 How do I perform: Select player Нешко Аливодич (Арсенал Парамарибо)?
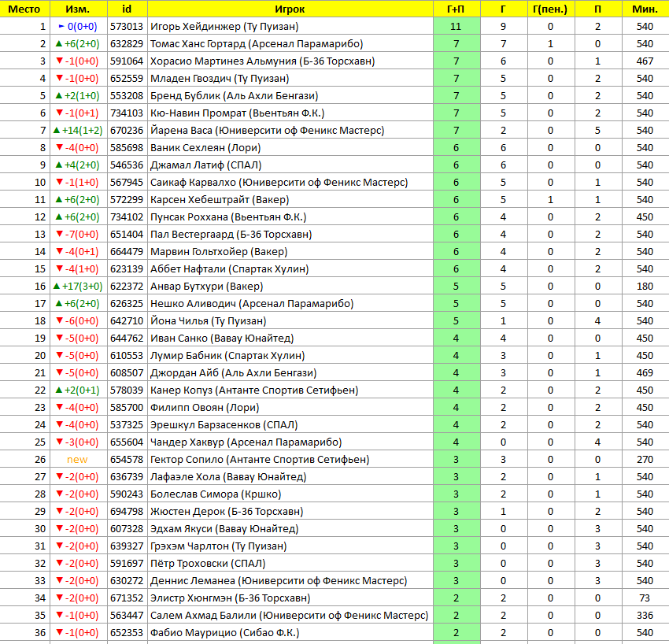click(x=252, y=303)
